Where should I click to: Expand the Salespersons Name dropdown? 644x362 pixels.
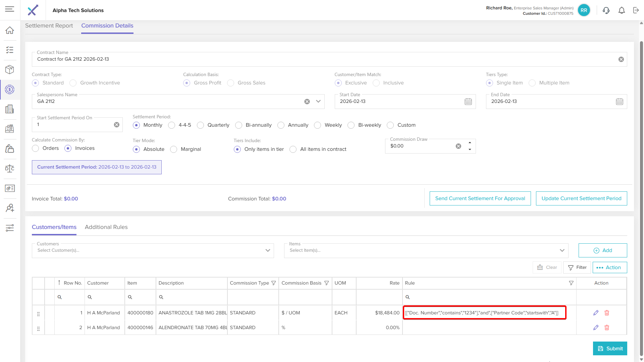coord(318,102)
